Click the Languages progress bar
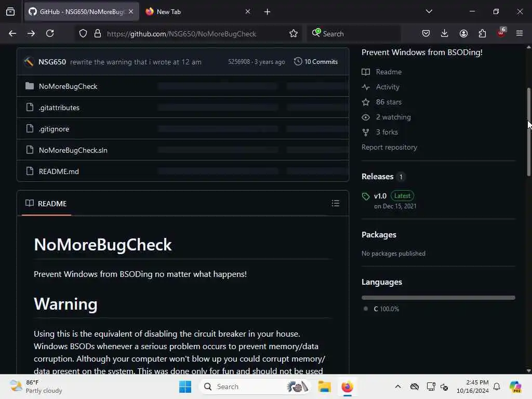Screen dimensions: 532x399 pyautogui.click(x=438, y=298)
